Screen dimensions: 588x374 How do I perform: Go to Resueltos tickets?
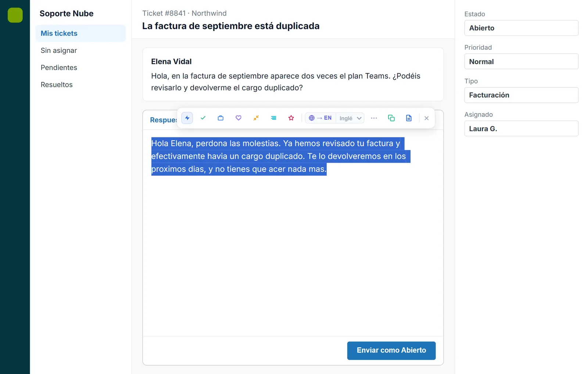point(80,84)
